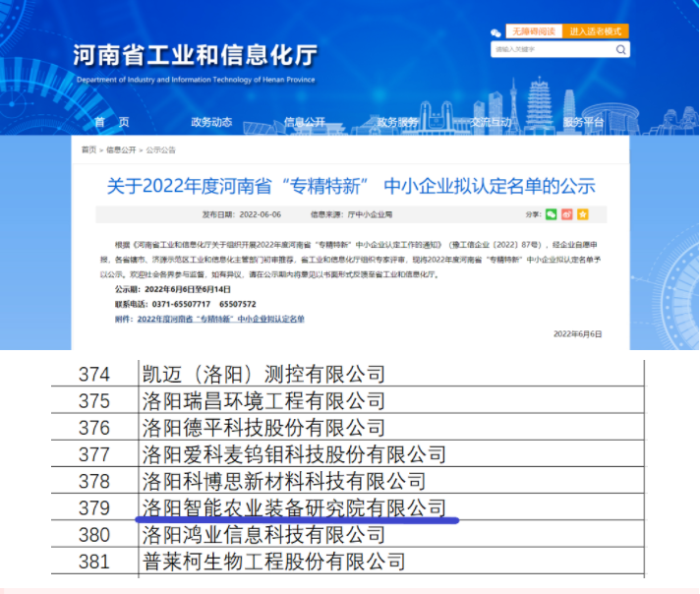Share via red Weibo share icon
Viewport: 700px width, 594px height.
coord(567,214)
